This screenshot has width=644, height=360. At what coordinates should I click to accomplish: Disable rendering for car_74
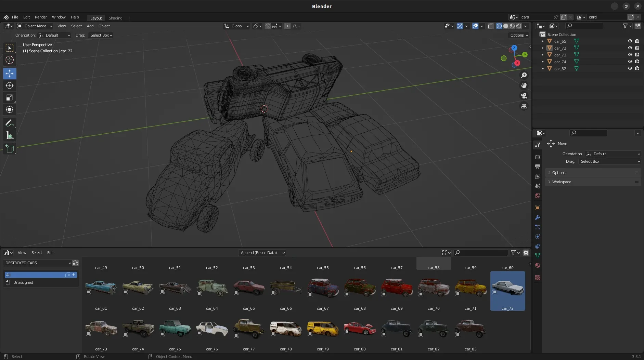[637, 62]
